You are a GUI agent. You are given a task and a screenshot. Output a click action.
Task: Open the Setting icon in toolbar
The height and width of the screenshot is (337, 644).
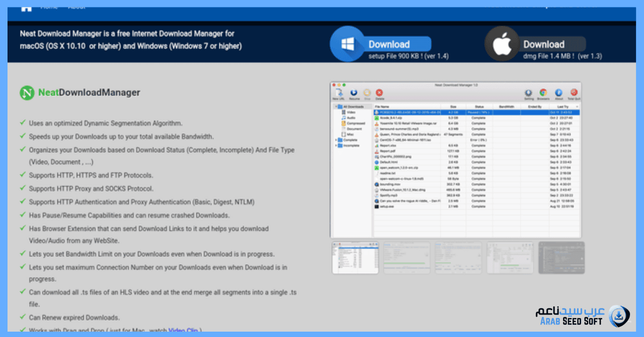pyautogui.click(x=529, y=93)
